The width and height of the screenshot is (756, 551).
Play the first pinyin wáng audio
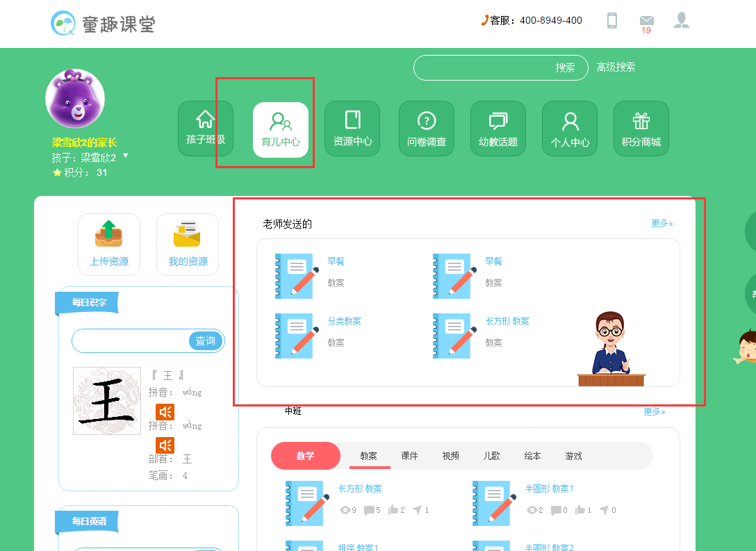(165, 412)
